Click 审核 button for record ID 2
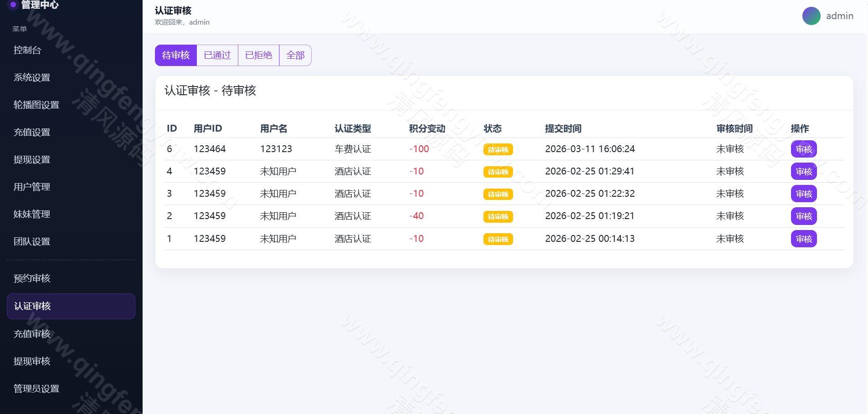The width and height of the screenshot is (868, 414). coord(804,216)
